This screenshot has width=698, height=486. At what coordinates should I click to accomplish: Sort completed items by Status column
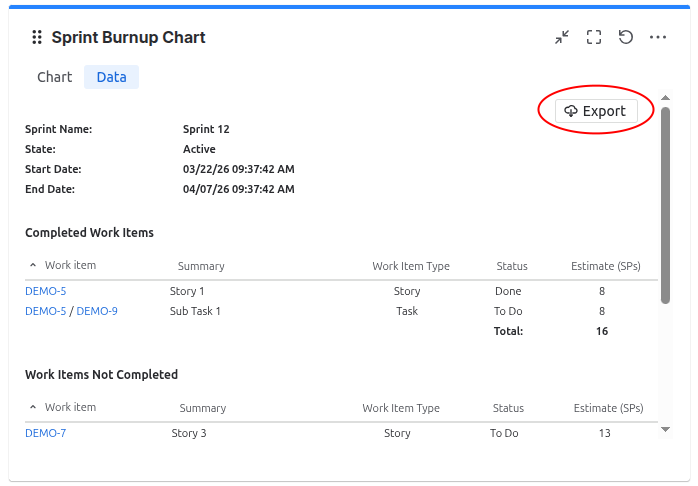pyautogui.click(x=512, y=266)
